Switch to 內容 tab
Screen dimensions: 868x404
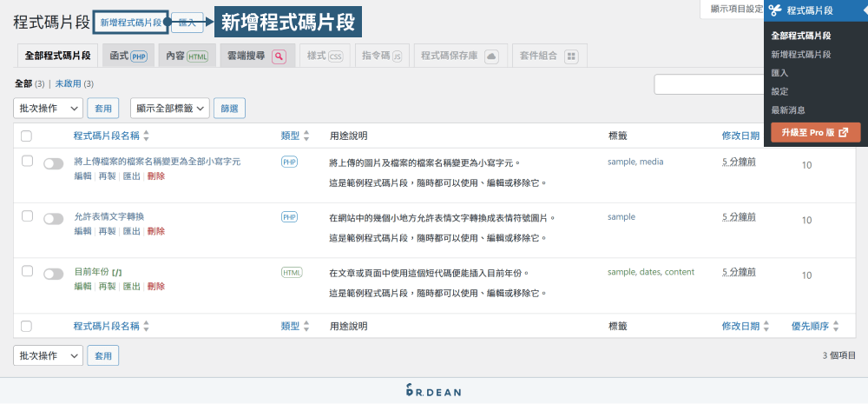pos(187,56)
